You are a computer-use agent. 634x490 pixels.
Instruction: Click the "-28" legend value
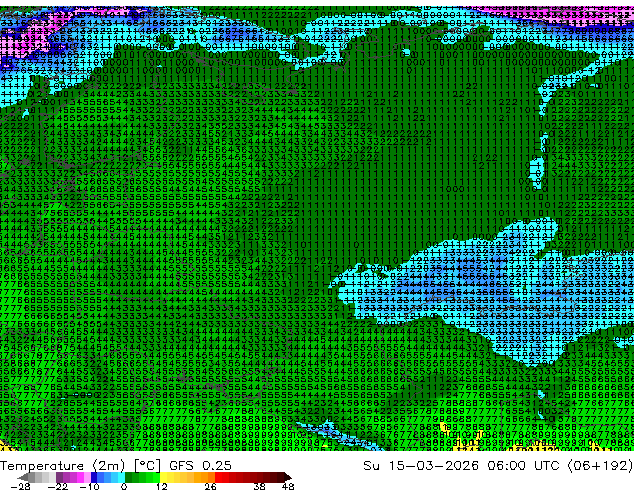20,486
